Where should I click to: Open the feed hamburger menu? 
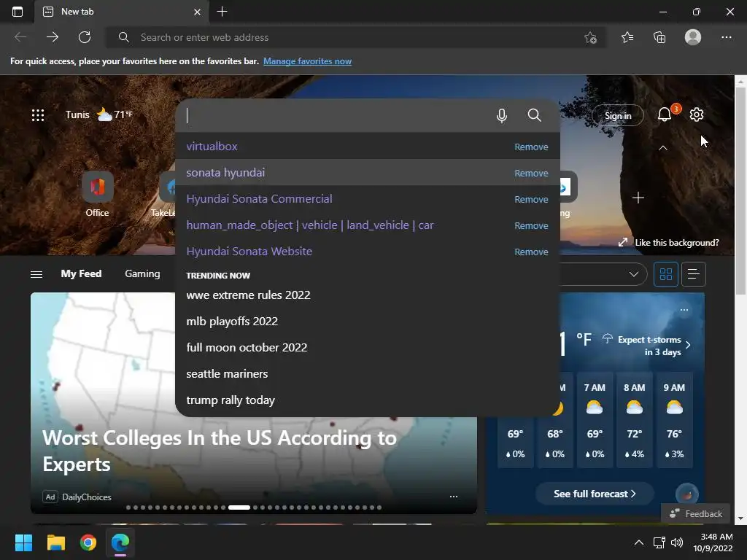click(x=36, y=274)
